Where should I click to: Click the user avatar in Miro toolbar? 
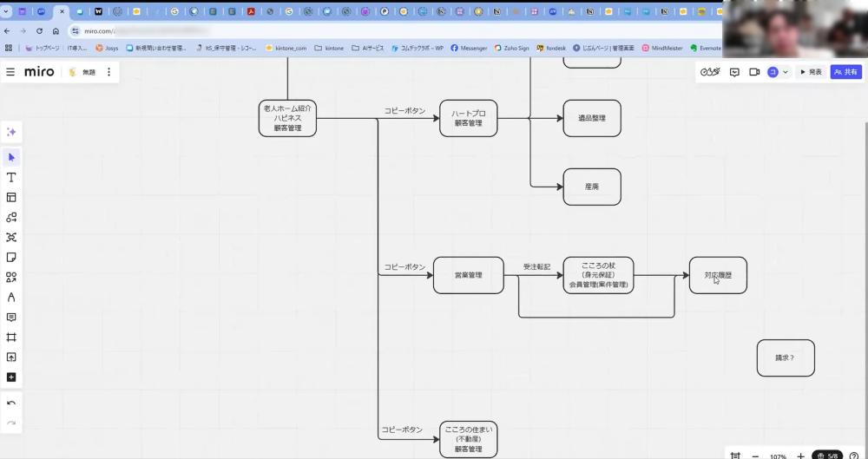pyautogui.click(x=773, y=72)
